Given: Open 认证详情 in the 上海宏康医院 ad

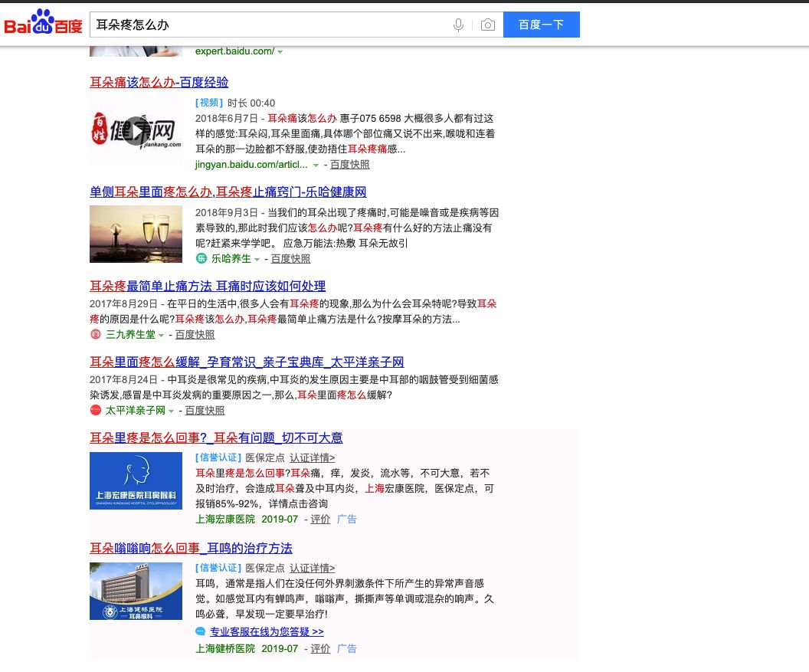Looking at the screenshot, I should (312, 457).
